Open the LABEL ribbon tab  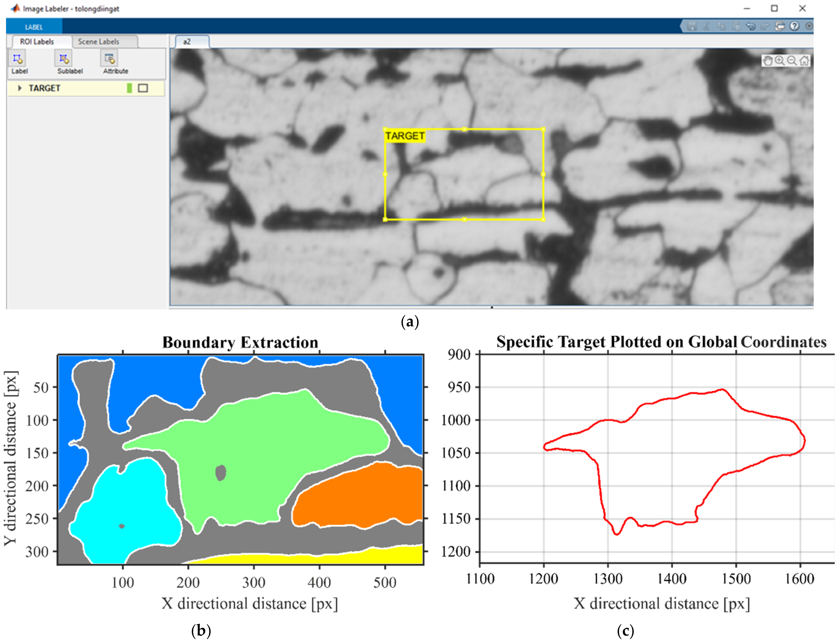pyautogui.click(x=34, y=27)
